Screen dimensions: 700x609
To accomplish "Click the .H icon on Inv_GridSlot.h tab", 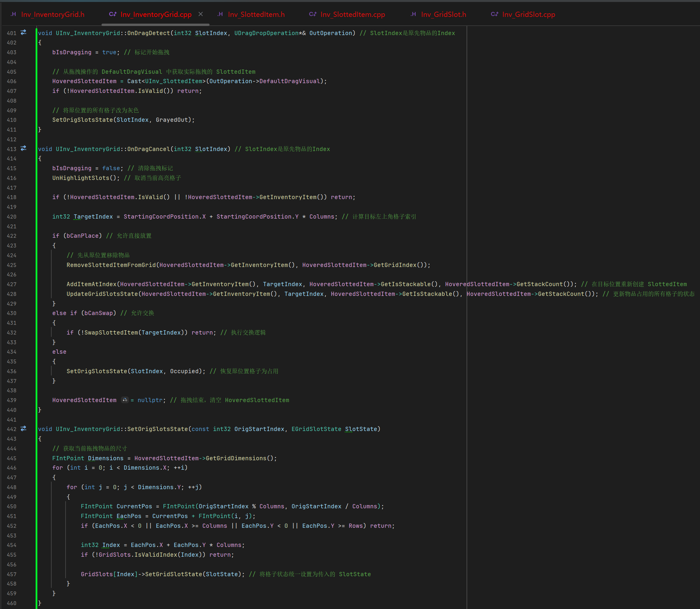I will click(x=413, y=14).
